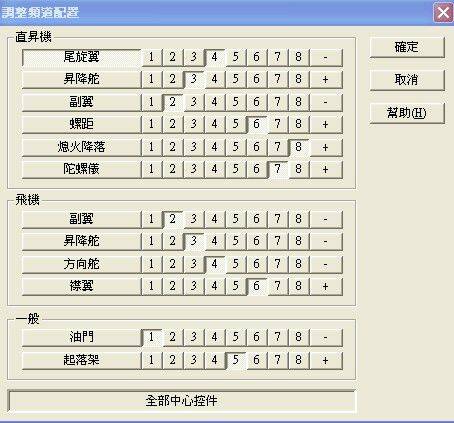The width and height of the screenshot is (454, 423).
Task: Toggle the plus button for 起落架
Action: 326,360
